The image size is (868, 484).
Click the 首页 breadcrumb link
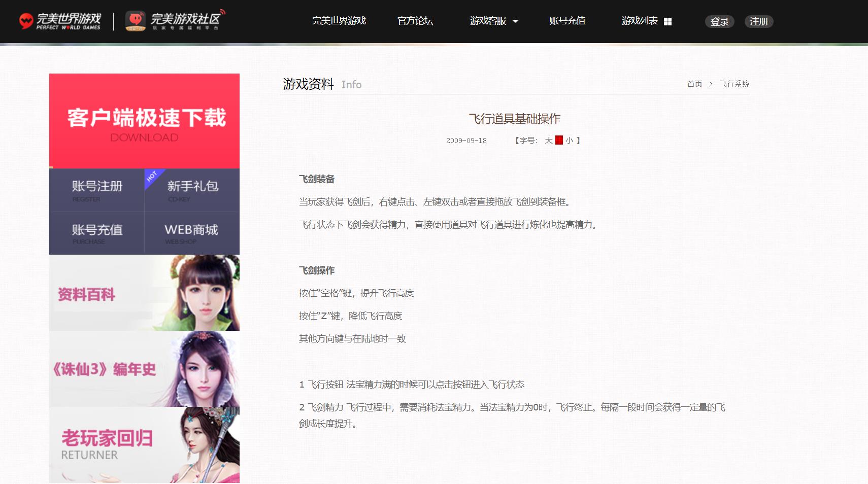[694, 84]
